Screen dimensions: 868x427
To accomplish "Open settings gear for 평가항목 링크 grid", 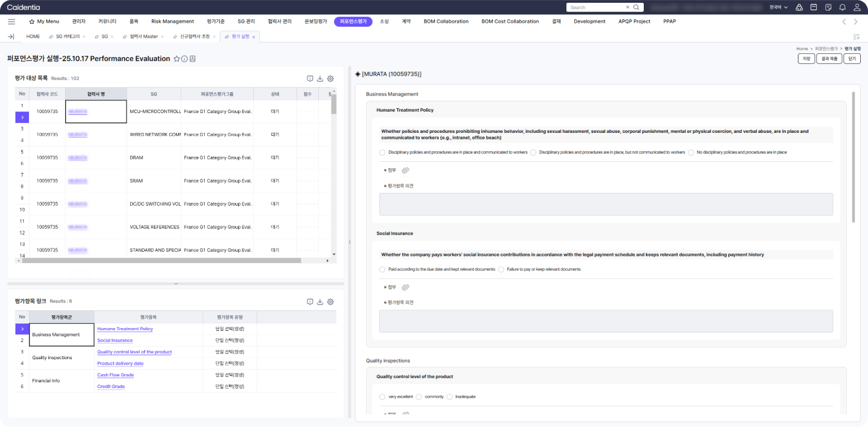I will [331, 302].
